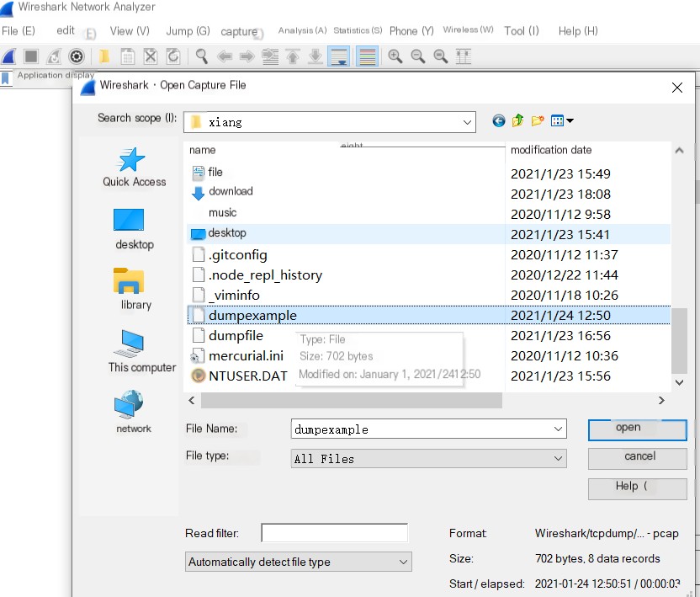Open the Analysis (A) menu
The image size is (700, 597).
click(x=302, y=30)
